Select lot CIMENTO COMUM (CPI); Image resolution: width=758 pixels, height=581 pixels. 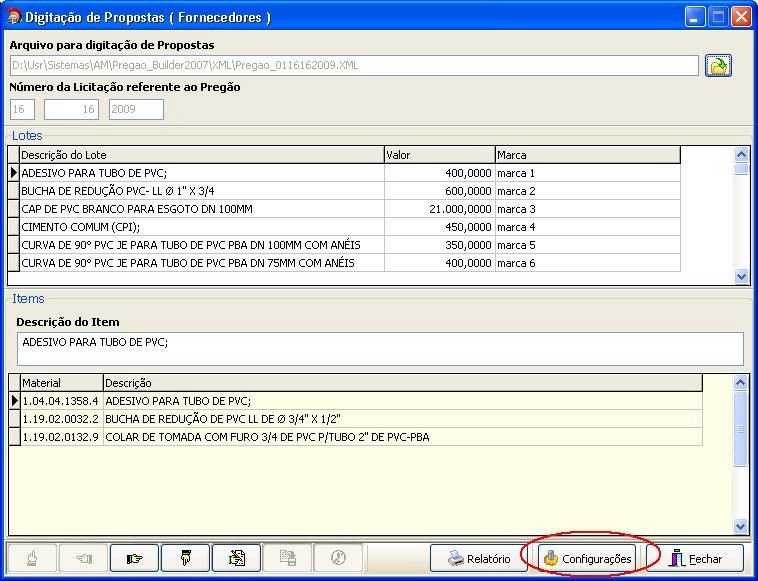pyautogui.click(x=202, y=227)
